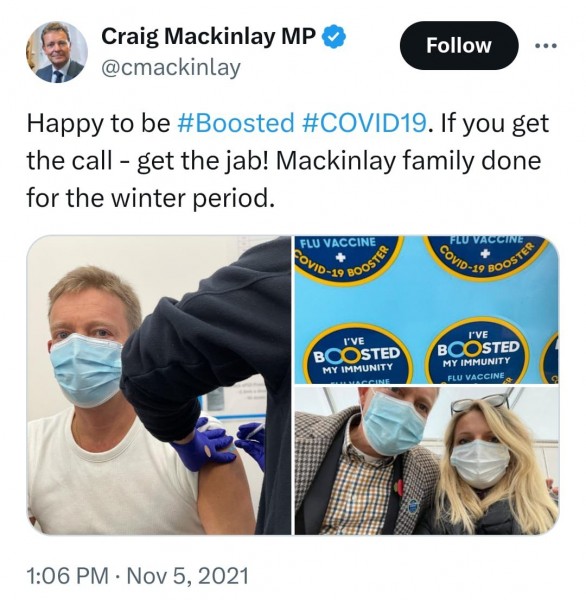Viewport: 586px width, 600px height.
Task: Click right 'I've Boosted My Immunity' sticker
Action: tap(477, 351)
